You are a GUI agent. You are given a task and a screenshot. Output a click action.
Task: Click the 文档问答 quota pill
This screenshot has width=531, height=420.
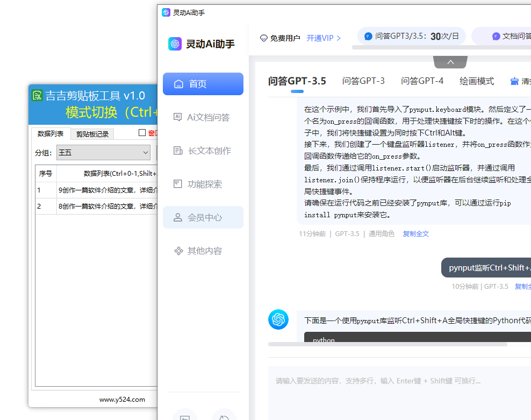pos(501,36)
